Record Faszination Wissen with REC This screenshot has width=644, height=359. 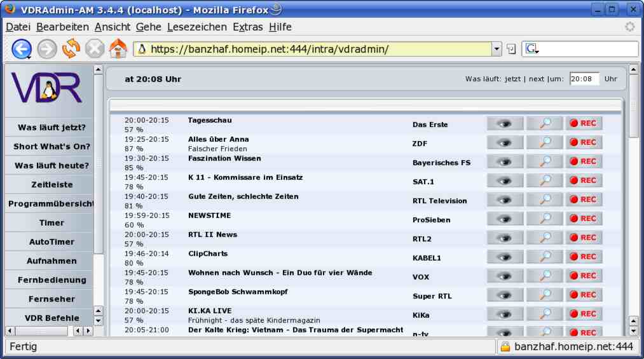pos(584,161)
